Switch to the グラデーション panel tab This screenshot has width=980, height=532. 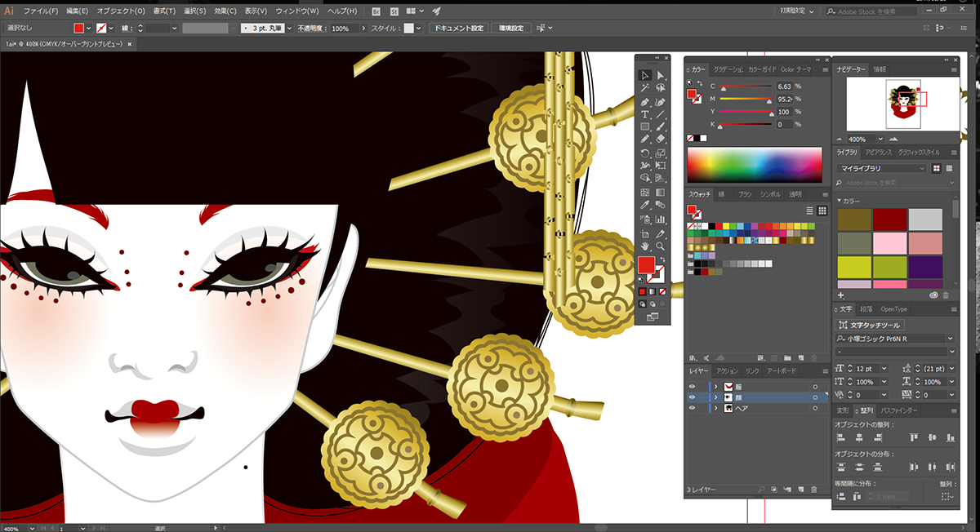pos(728,69)
